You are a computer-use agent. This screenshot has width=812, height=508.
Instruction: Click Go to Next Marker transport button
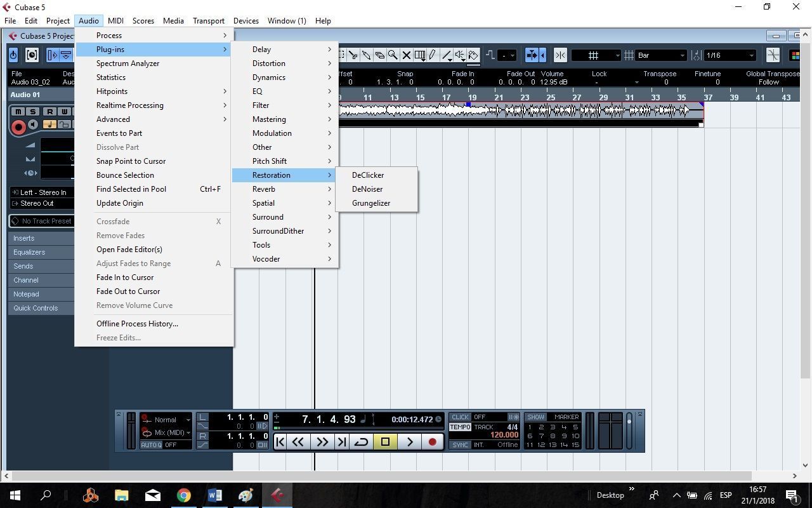(341, 442)
